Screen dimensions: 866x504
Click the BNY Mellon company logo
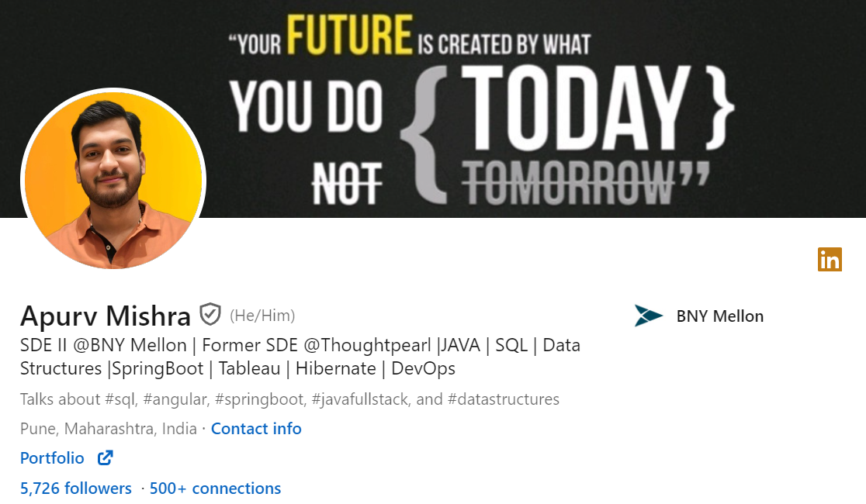[649, 316]
